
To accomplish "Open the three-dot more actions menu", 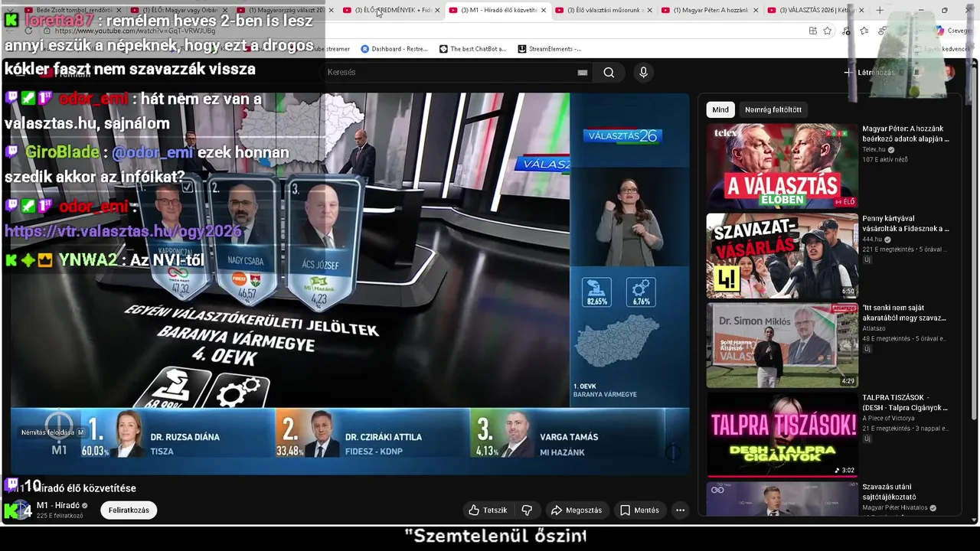I will point(680,510).
